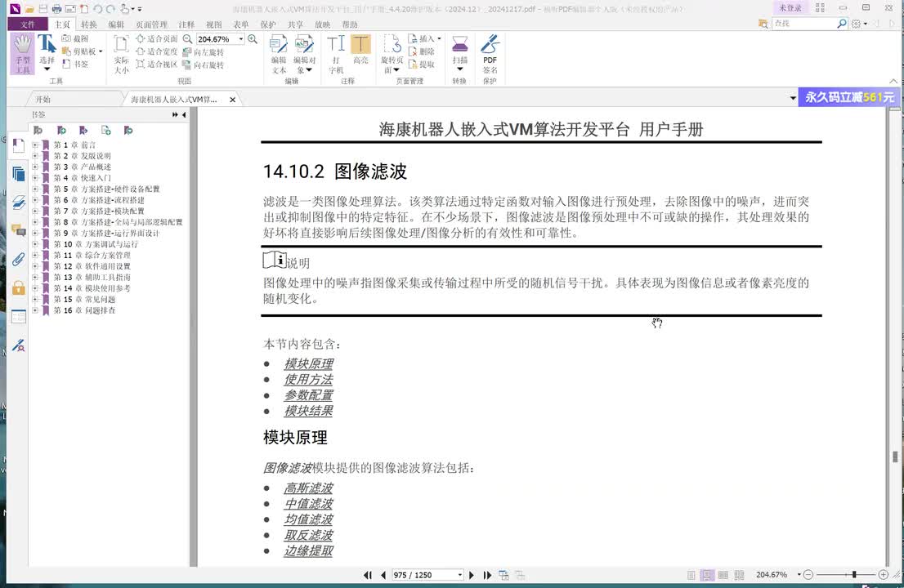
Task: Go to the first page
Action: [x=368, y=575]
